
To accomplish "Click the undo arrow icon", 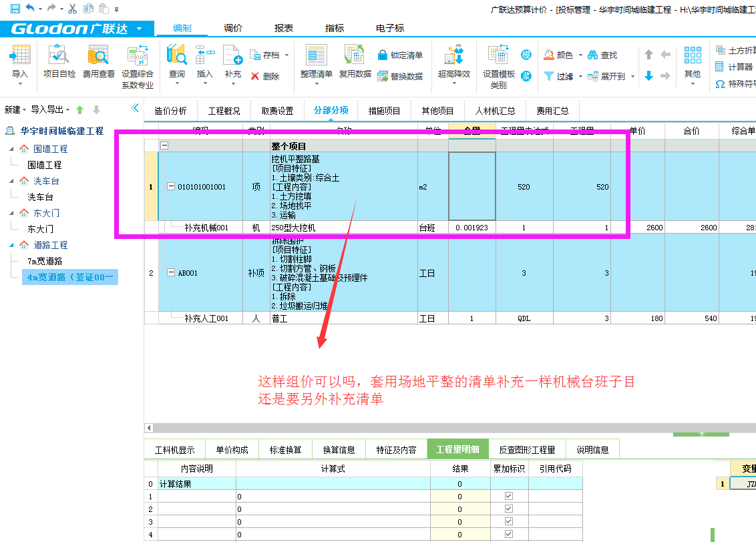I will tap(30, 8).
